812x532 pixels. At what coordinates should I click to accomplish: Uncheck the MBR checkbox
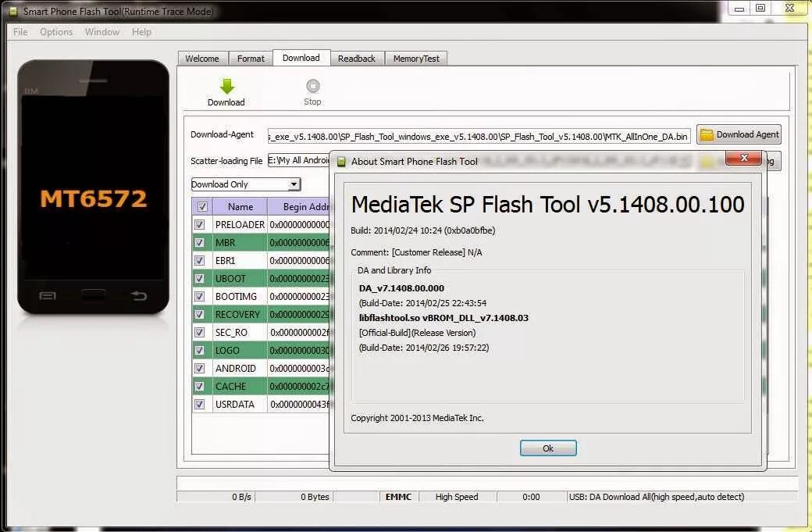[x=199, y=242]
